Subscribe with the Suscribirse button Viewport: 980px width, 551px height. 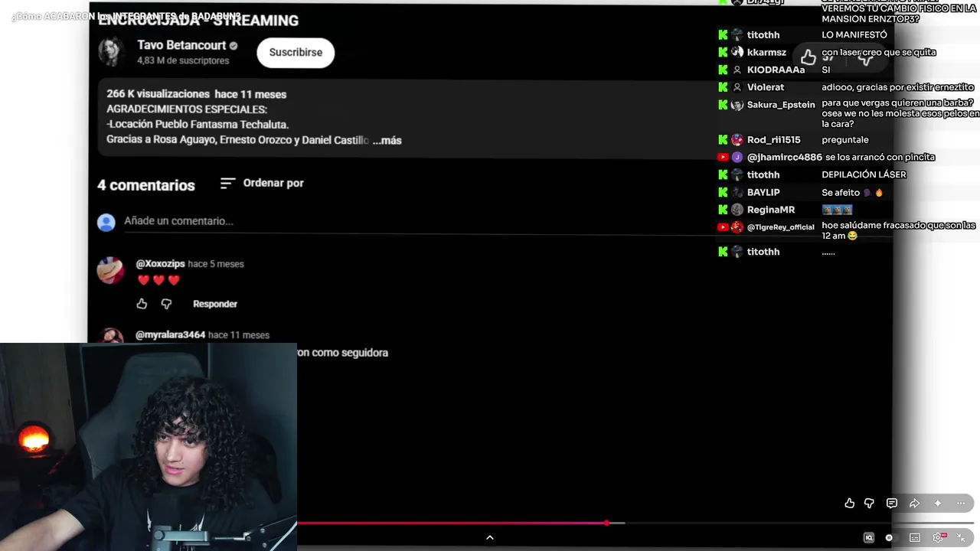tap(296, 52)
